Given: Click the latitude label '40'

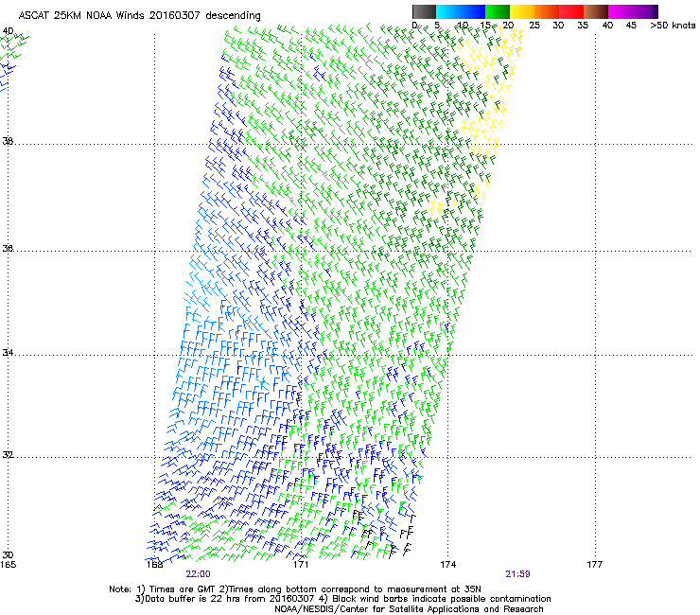Looking at the screenshot, I should point(8,31).
